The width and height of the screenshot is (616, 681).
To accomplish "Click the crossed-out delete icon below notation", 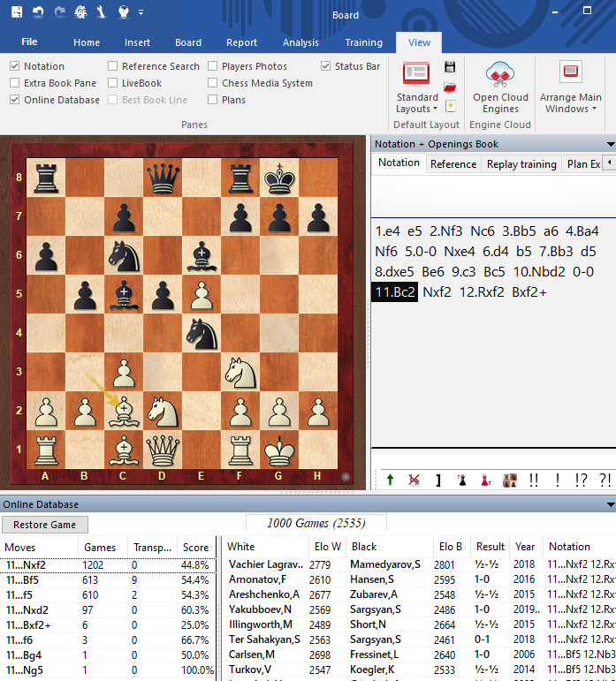I will [414, 480].
